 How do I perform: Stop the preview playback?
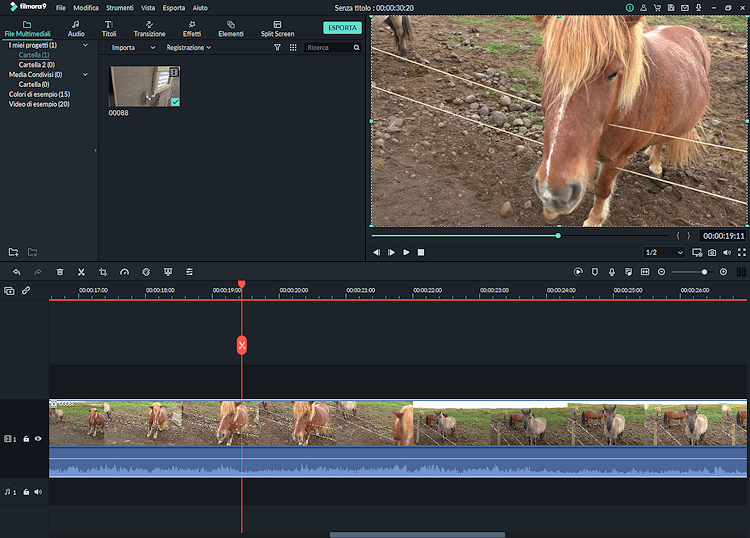(421, 253)
